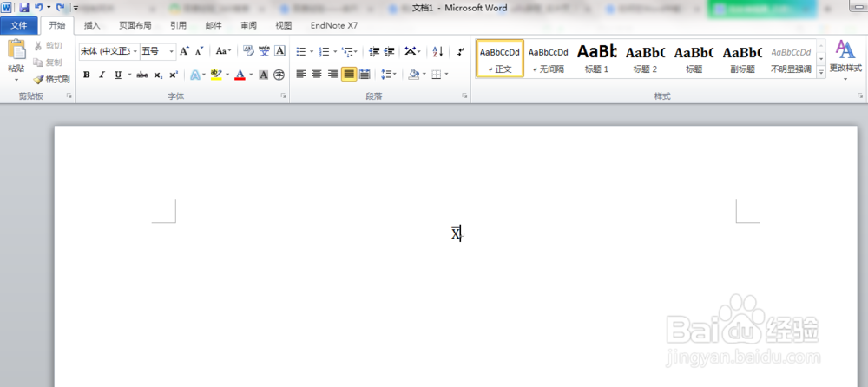Toggle underline formatting

coord(118,75)
